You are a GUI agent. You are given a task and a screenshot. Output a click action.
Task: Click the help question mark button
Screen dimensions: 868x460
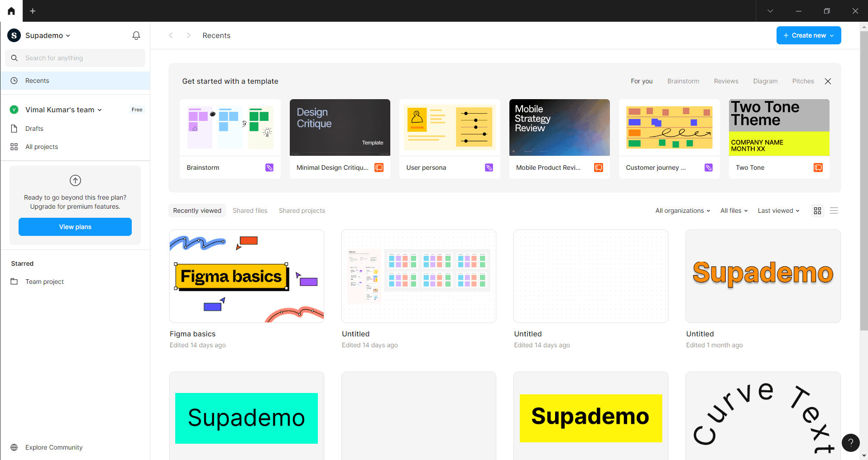(850, 443)
